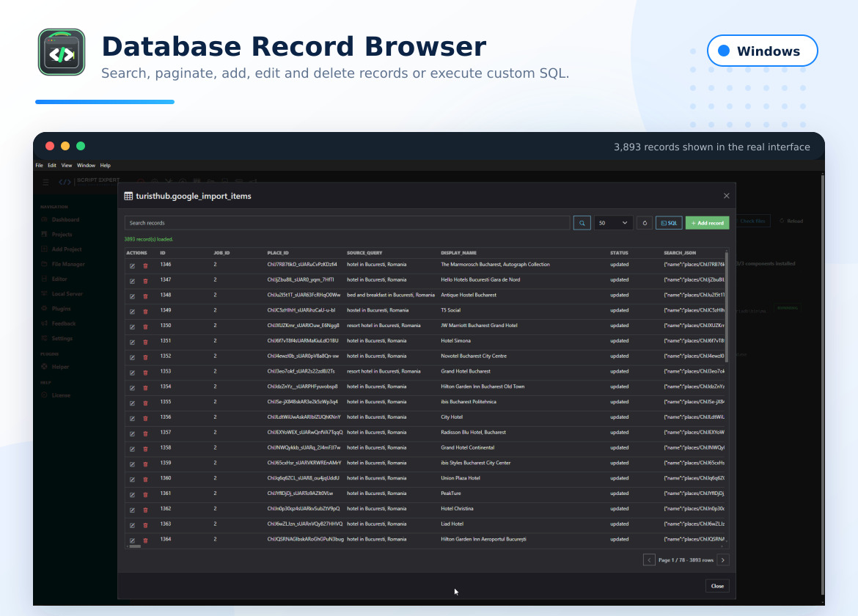Click the table's horizontal scrollbar thumb

pyautogui.click(x=135, y=546)
